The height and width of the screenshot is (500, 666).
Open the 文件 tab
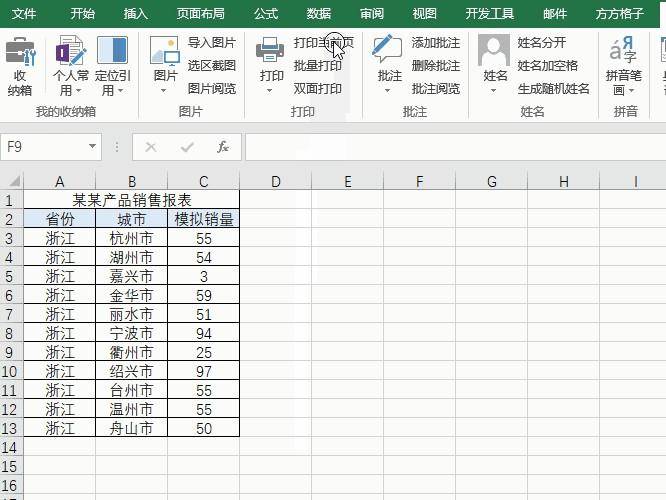click(x=24, y=14)
